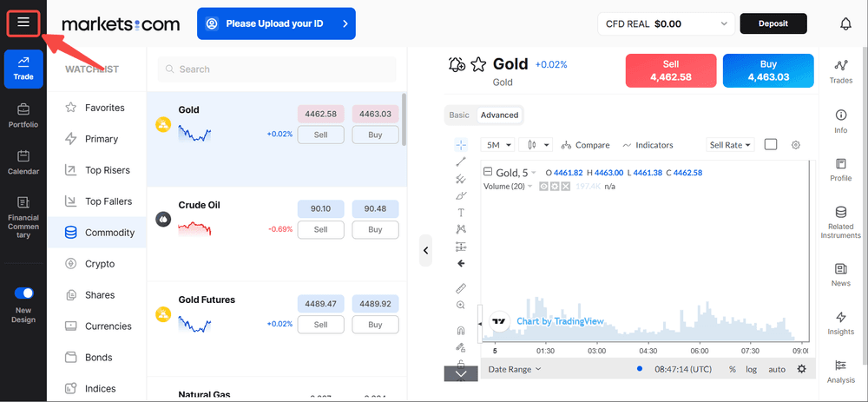Select the trend line drawing tool

[x=461, y=161]
